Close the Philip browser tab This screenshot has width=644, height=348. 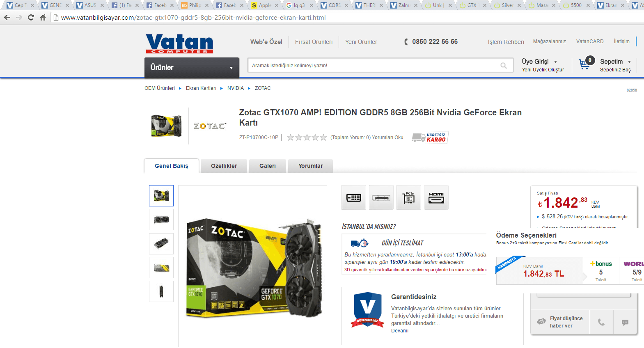point(207,5)
